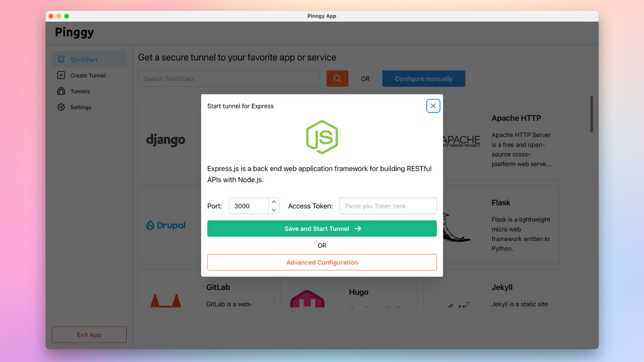
Task: Open the QuickStart sidebar item
Action: [89, 59]
